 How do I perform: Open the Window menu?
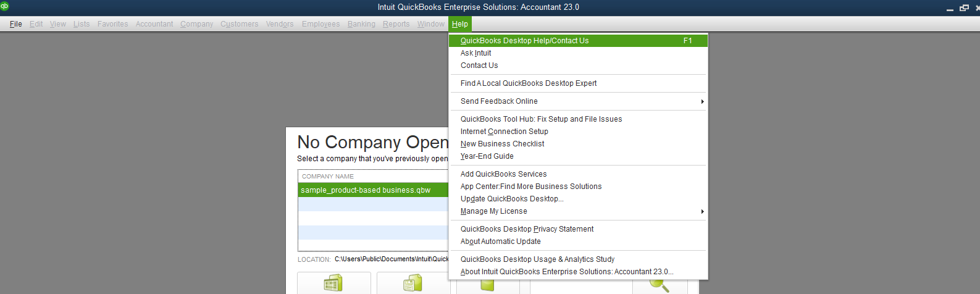tap(431, 24)
